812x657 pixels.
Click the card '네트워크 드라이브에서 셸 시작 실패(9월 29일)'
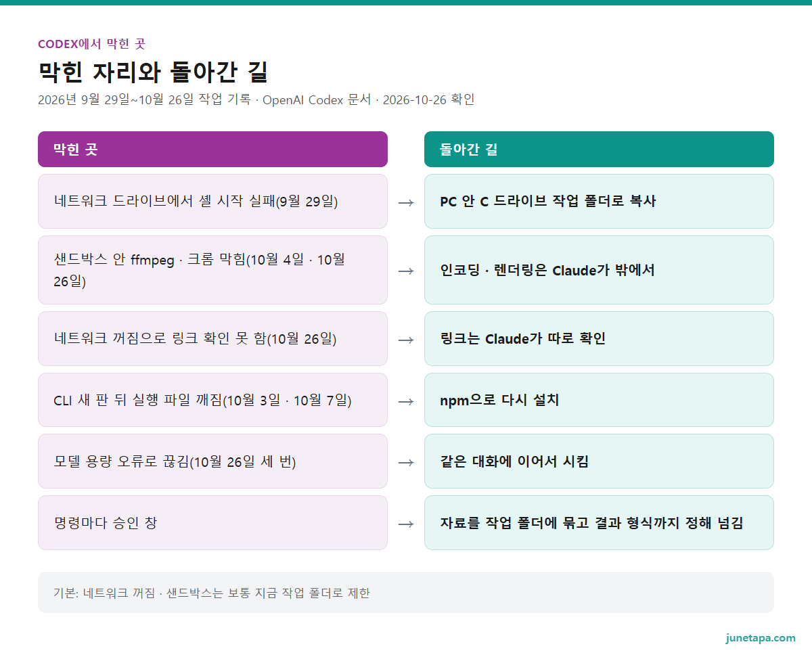tap(212, 202)
